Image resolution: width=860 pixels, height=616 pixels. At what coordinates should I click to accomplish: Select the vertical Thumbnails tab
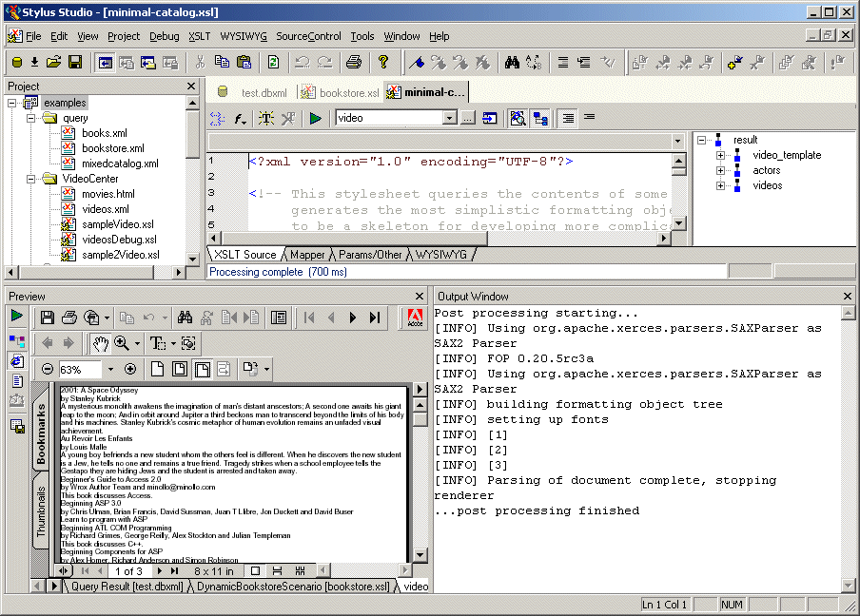[41, 514]
